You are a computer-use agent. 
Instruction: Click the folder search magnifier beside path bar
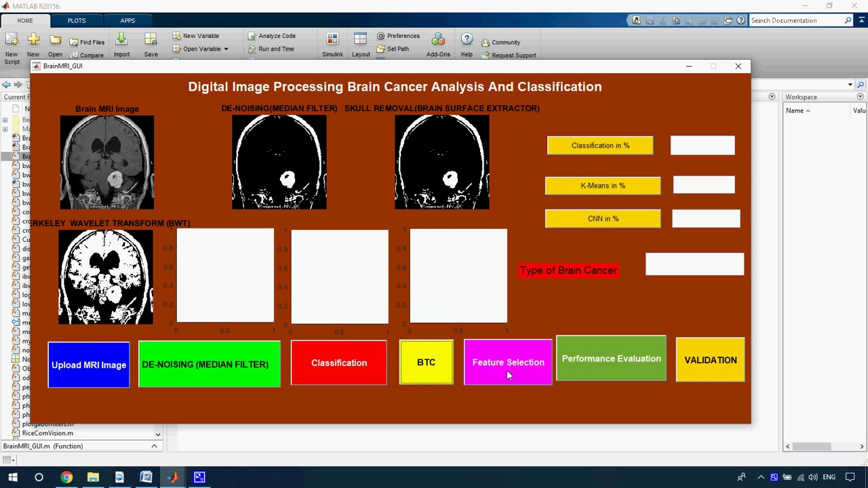coord(861,85)
